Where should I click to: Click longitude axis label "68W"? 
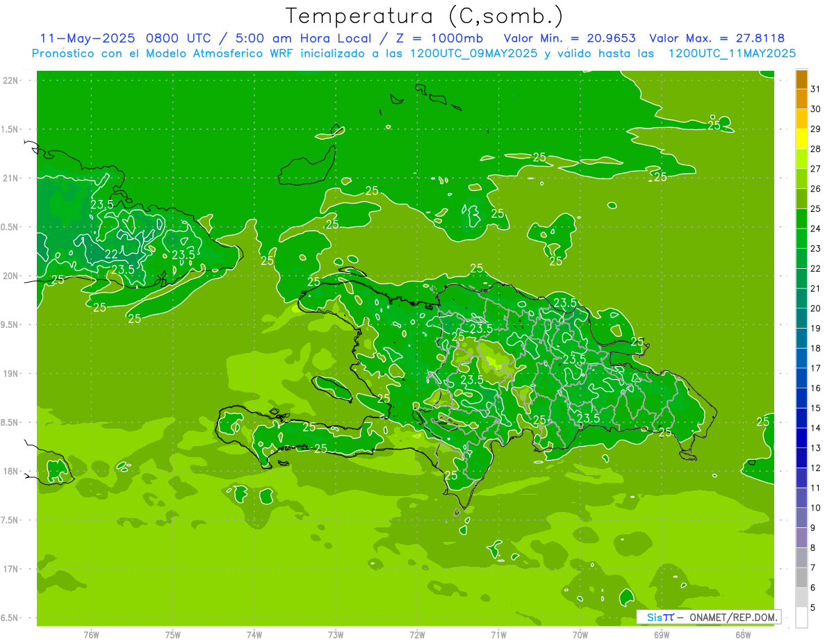point(743,635)
